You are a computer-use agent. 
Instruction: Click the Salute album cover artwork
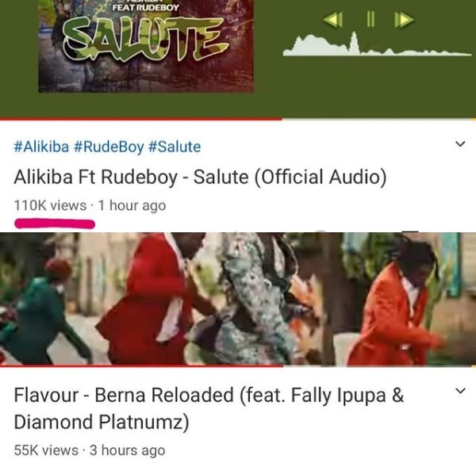point(146,46)
